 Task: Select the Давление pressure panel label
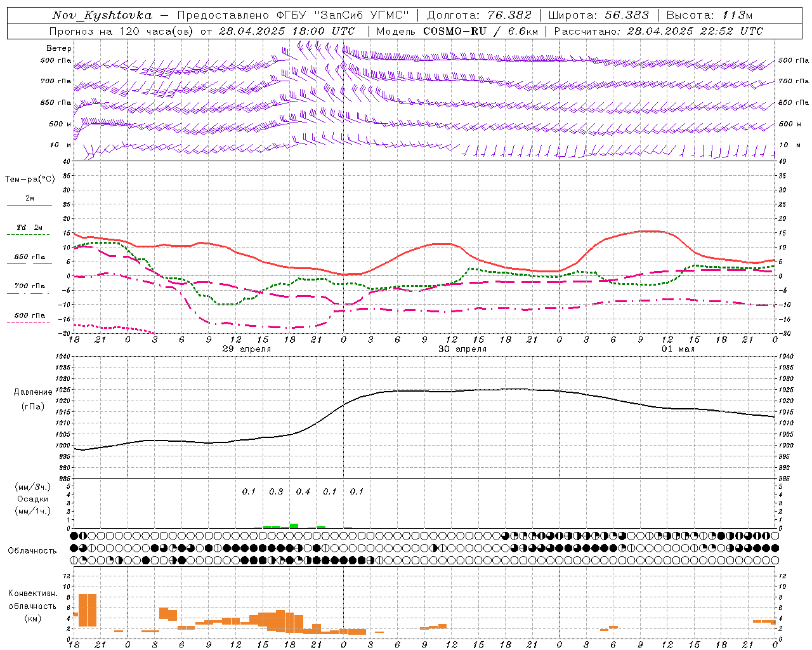[33, 392]
